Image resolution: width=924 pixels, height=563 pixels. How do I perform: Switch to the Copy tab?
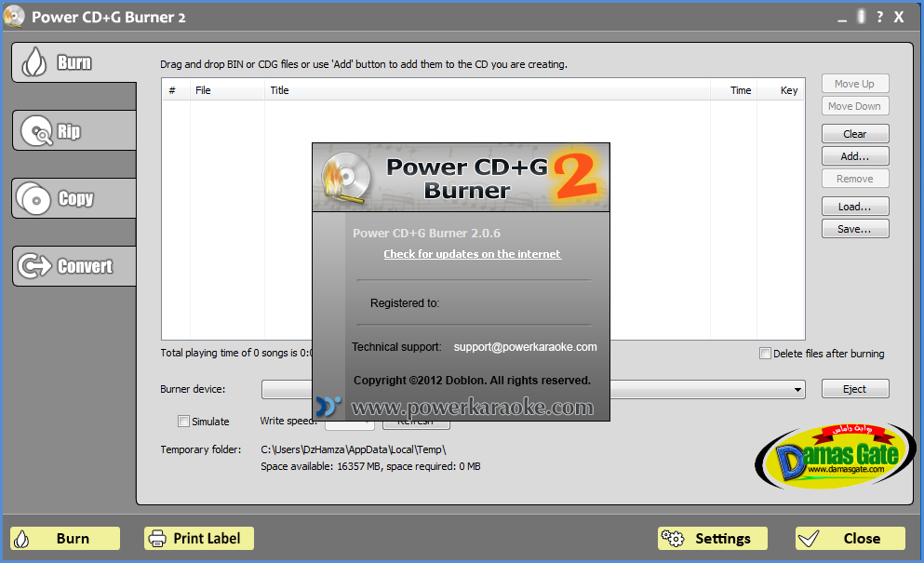pos(74,198)
